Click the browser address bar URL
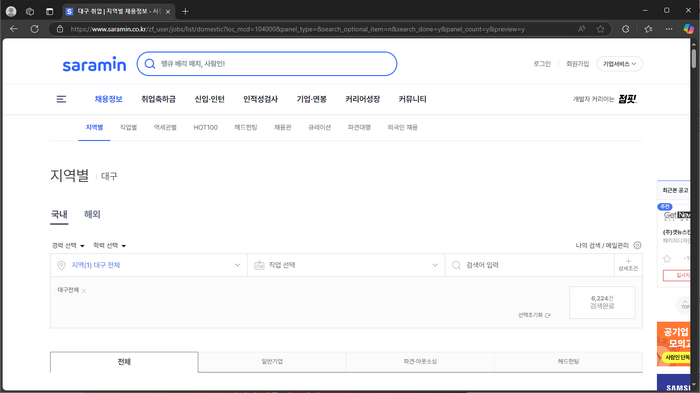This screenshot has height=393, width=700. point(297,29)
